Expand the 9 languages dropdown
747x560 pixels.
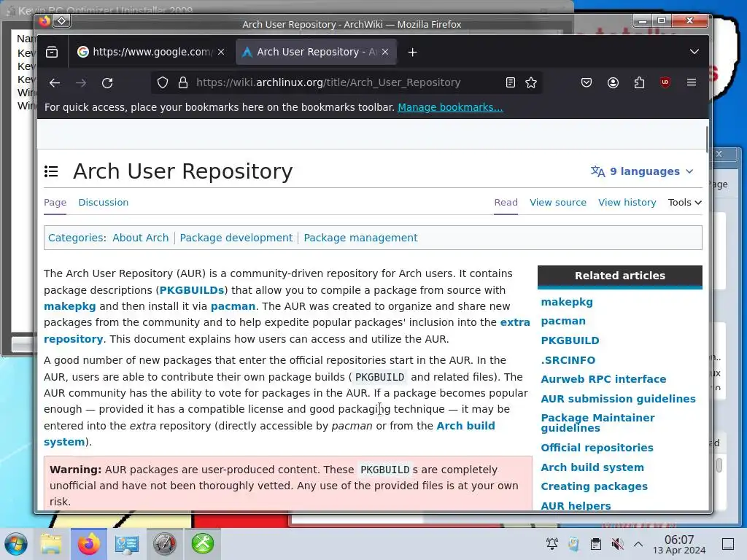pos(642,171)
